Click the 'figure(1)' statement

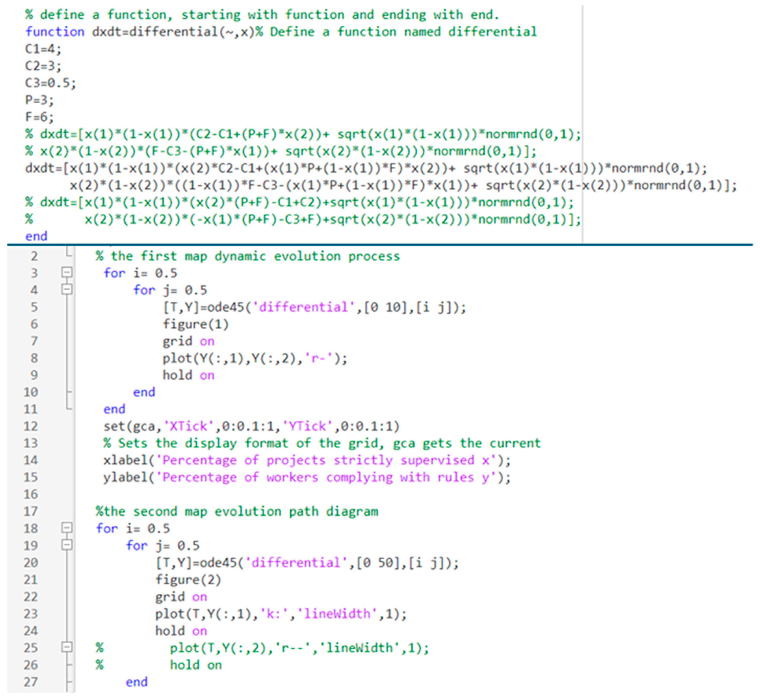(x=195, y=324)
